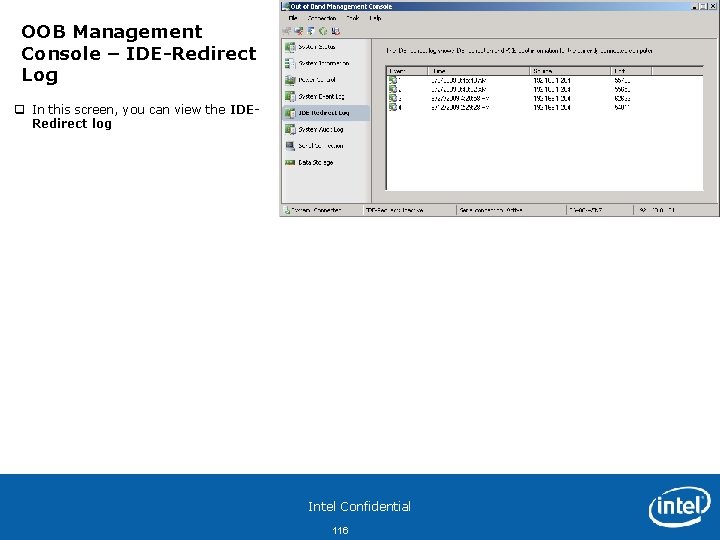Image resolution: width=720 pixels, height=540 pixels.
Task: Minimize the Out of Band Management Console
Action: 695,6
